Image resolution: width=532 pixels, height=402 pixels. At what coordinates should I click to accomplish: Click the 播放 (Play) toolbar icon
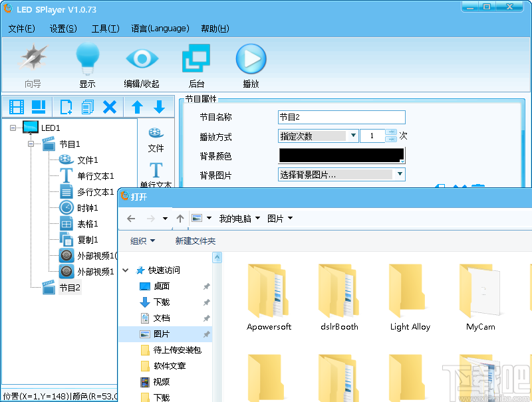click(x=251, y=60)
